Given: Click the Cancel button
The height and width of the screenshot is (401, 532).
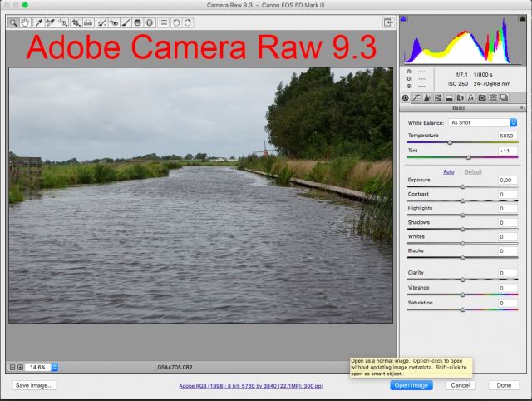Looking at the screenshot, I should [461, 385].
